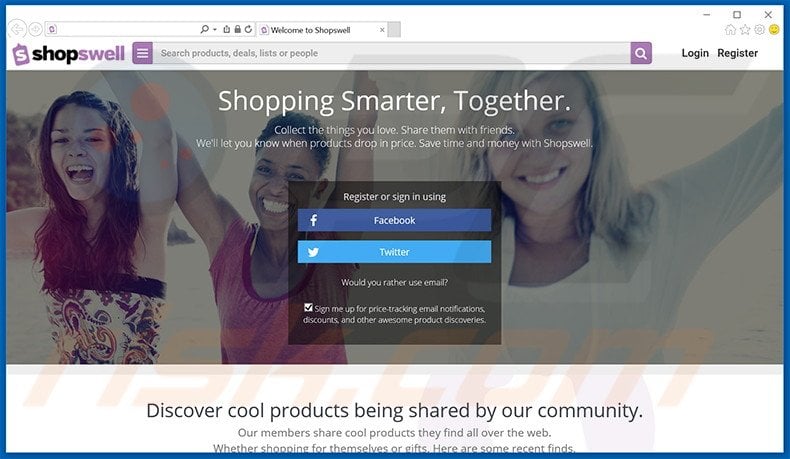Open browser tools gear icon
This screenshot has height=459, width=790.
[759, 30]
